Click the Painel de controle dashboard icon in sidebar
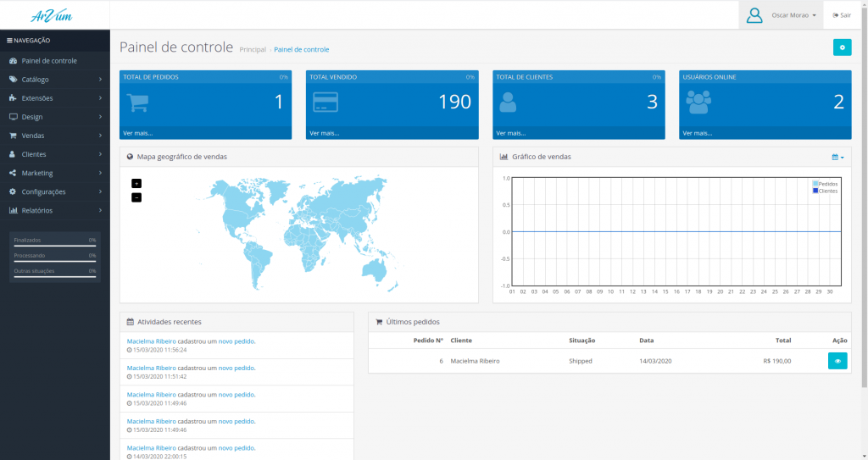The width and height of the screenshot is (868, 460). click(x=13, y=61)
